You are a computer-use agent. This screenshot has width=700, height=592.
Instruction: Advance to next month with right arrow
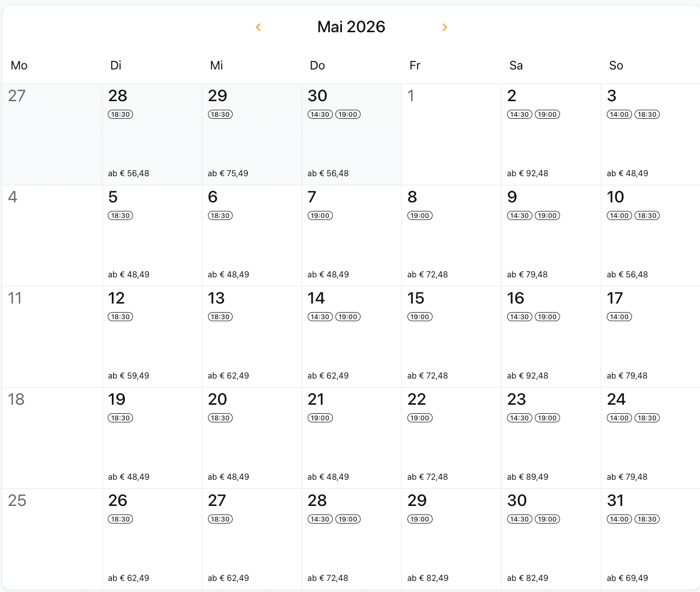coord(445,27)
